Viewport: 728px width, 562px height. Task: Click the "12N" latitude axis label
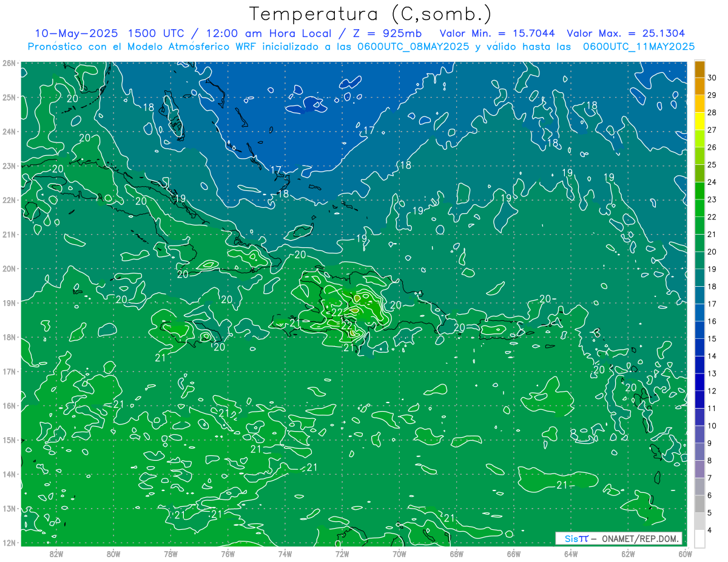[8, 542]
